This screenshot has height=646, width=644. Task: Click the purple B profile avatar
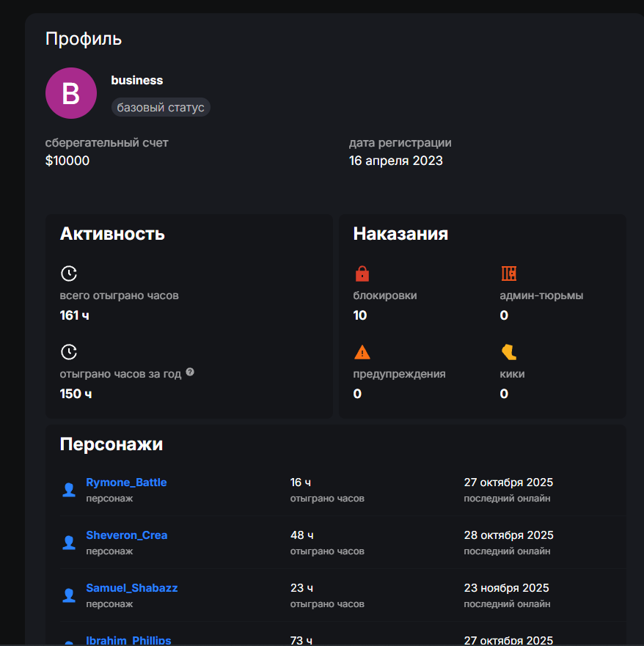coord(71,93)
